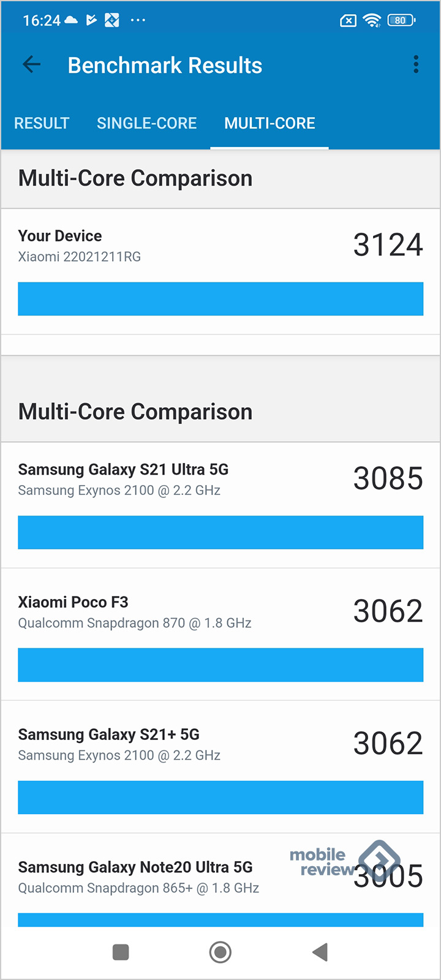Open the Samsung Galaxy S21 Ultra 5G entry
The image size is (441, 980).
pos(221,505)
